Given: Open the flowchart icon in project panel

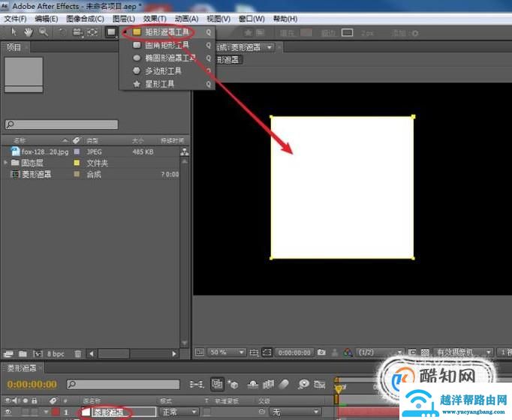Looking at the screenshot, I should 185,151.
